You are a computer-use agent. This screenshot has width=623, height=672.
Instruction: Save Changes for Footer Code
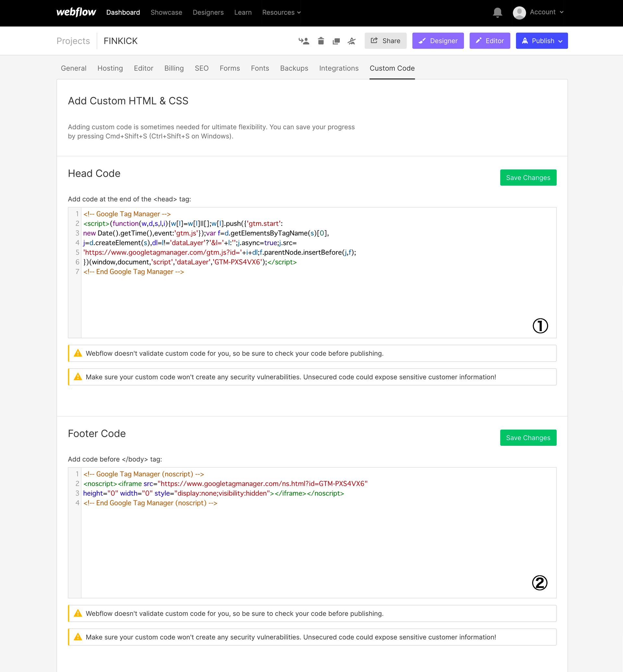click(528, 438)
